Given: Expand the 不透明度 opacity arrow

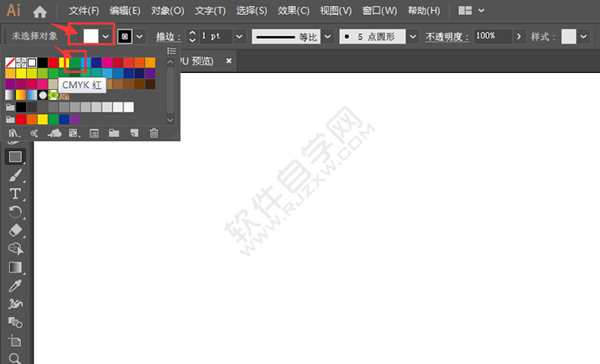Looking at the screenshot, I should 519,37.
